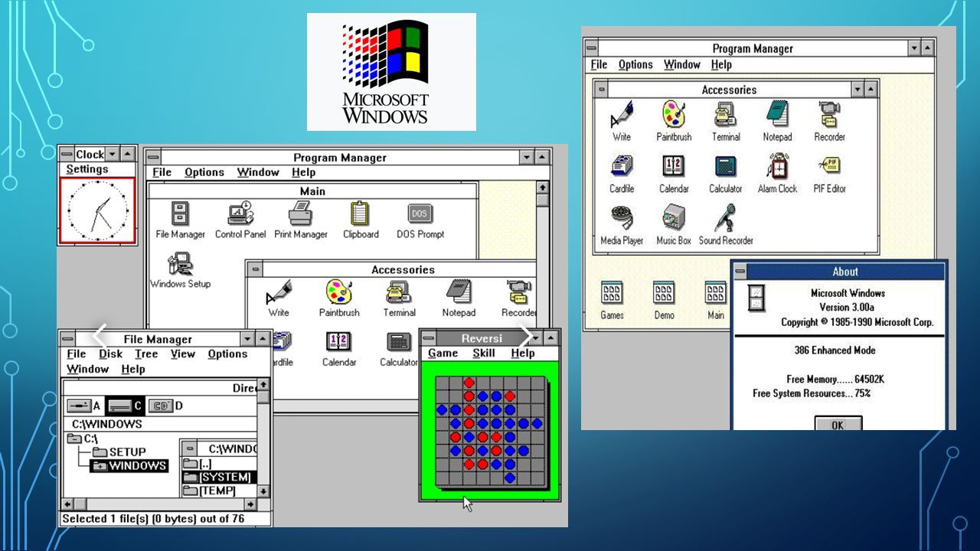Select SETUP folder in directory tree

coord(119,452)
